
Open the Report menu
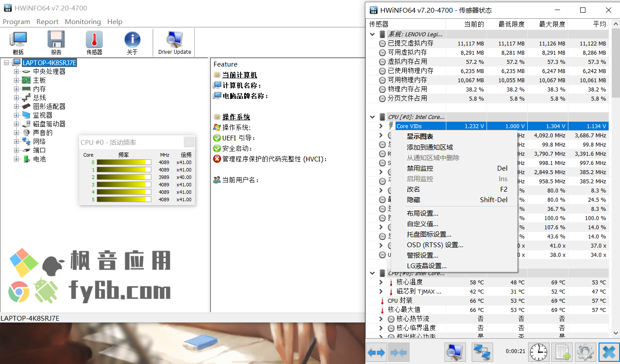47,22
